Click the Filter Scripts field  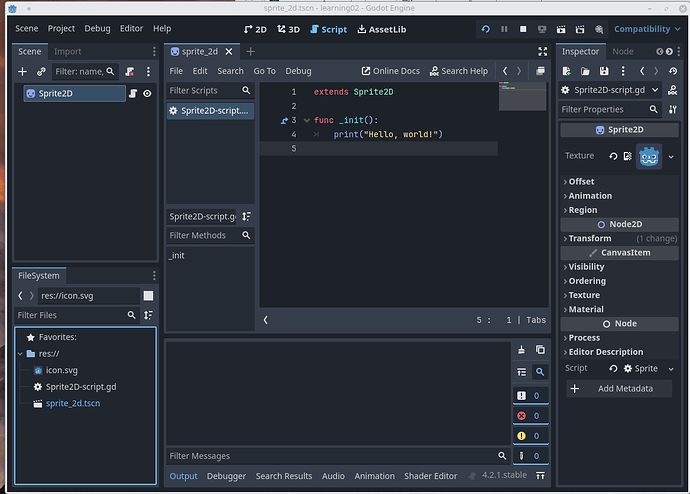pyautogui.click(x=209, y=90)
